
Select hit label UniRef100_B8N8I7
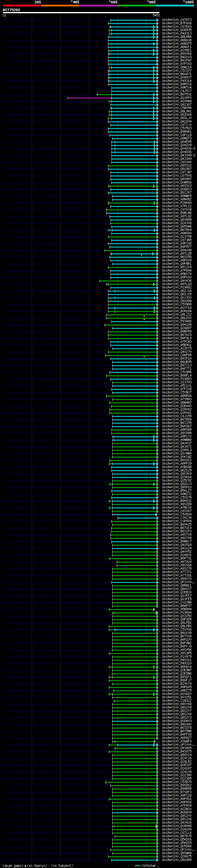177,542
